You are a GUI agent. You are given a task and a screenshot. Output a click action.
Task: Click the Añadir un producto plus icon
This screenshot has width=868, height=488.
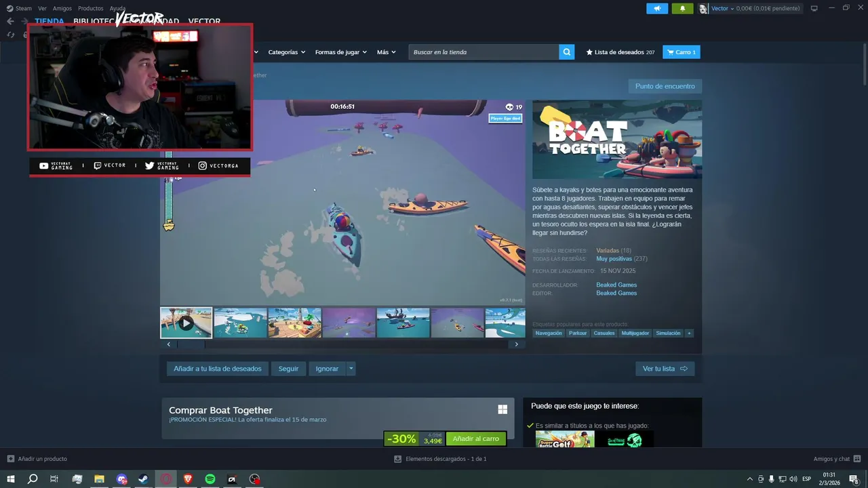tap(10, 459)
